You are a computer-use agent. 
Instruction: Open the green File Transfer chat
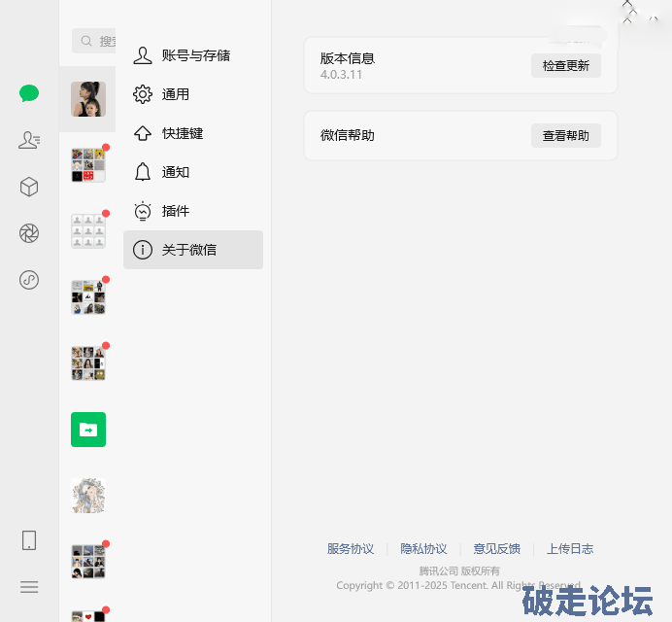[x=87, y=430]
